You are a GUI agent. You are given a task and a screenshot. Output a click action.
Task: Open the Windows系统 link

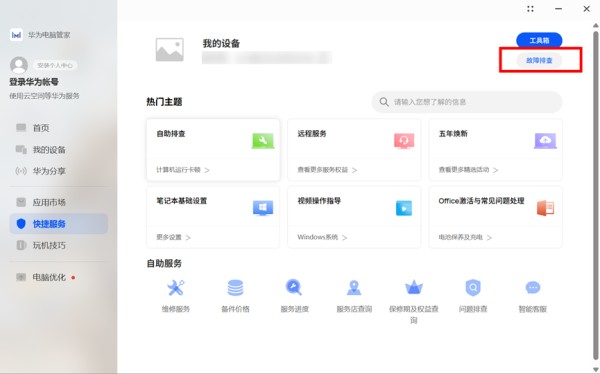322,237
